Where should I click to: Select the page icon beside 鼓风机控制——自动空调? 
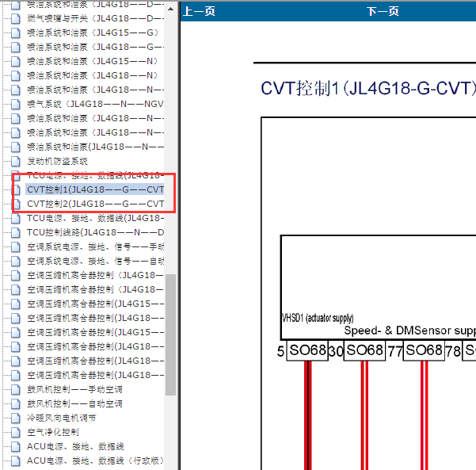(16, 404)
